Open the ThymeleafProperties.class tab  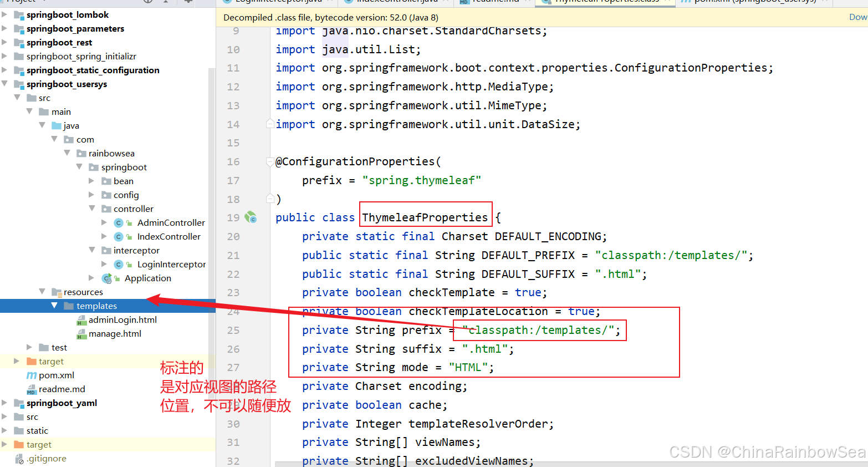pyautogui.click(x=604, y=2)
